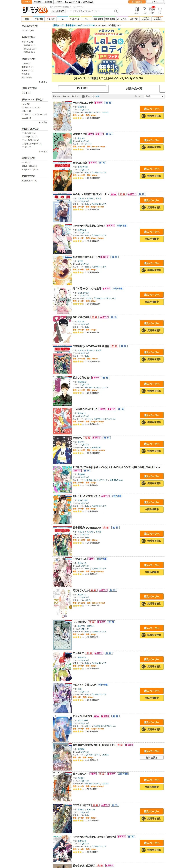Open the point purchase (PT購入) icon
This screenshot has width=186, height=868.
tap(152, 10)
